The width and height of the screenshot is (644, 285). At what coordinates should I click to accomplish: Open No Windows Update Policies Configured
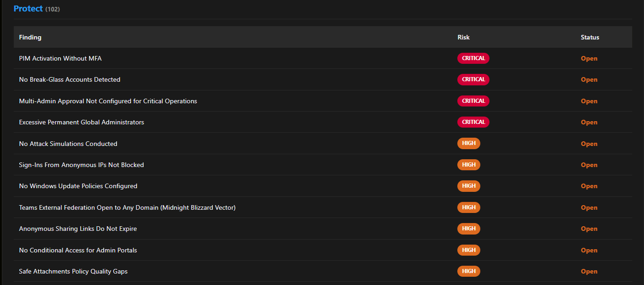tap(78, 186)
